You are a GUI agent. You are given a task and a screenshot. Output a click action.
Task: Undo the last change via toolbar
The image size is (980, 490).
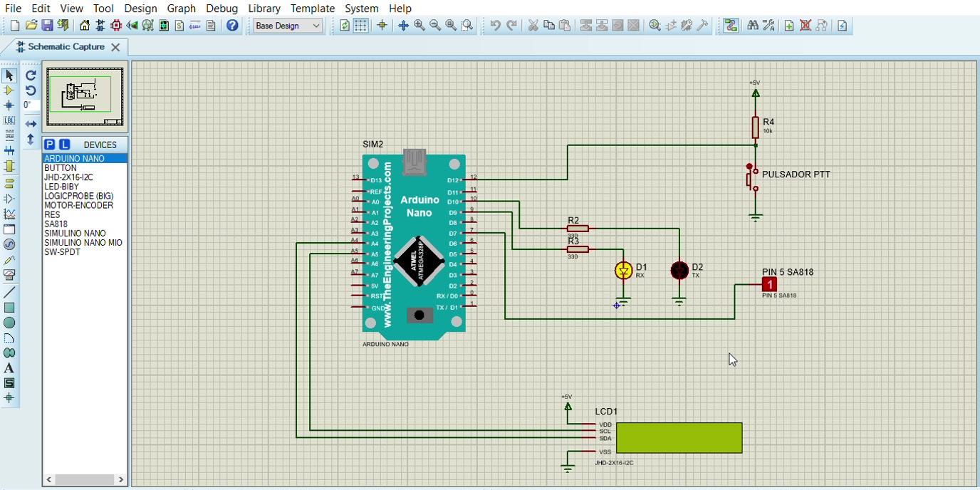[495, 26]
